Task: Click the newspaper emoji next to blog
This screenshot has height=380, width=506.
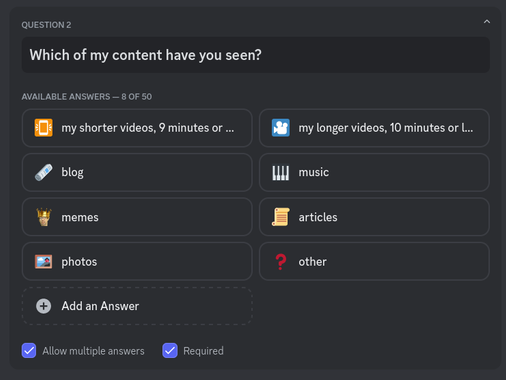Action: [44, 172]
